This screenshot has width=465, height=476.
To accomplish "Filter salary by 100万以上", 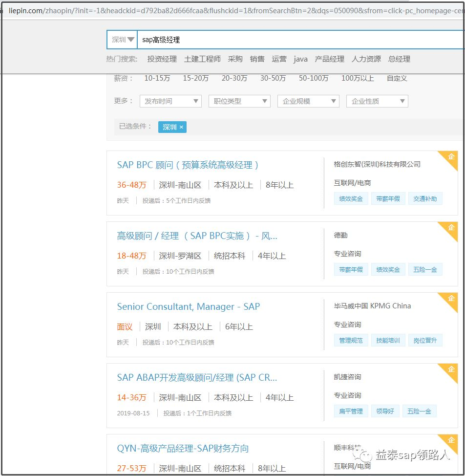I will click(358, 78).
